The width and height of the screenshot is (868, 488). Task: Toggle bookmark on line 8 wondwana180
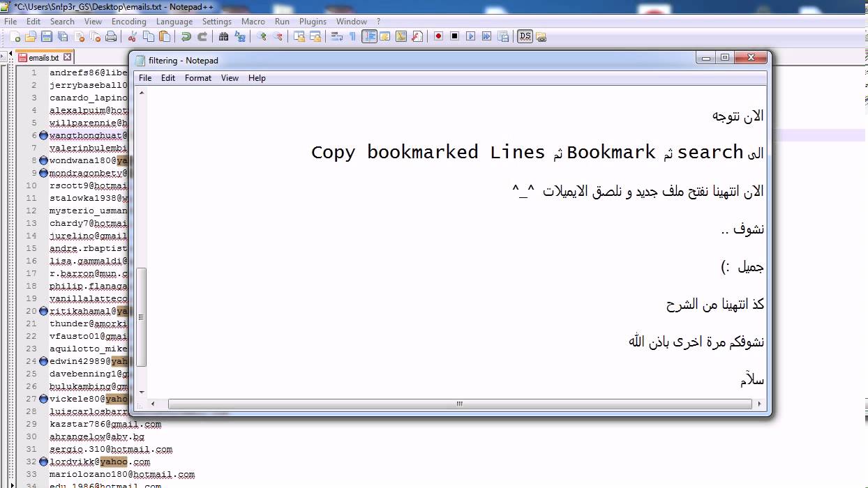(x=43, y=160)
